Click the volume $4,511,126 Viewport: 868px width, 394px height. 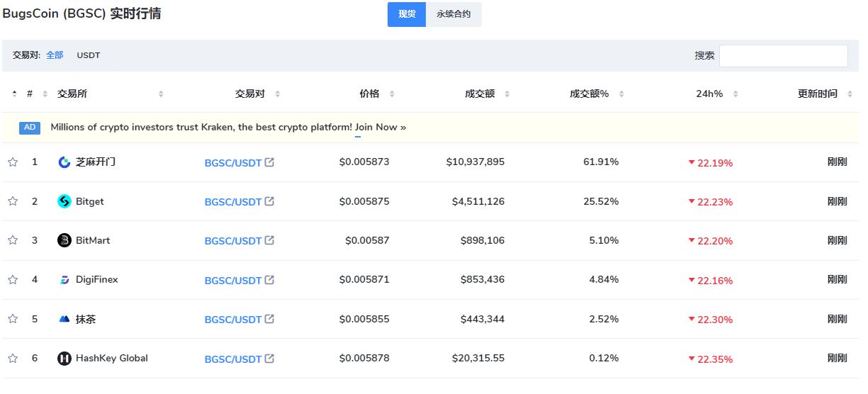478,201
